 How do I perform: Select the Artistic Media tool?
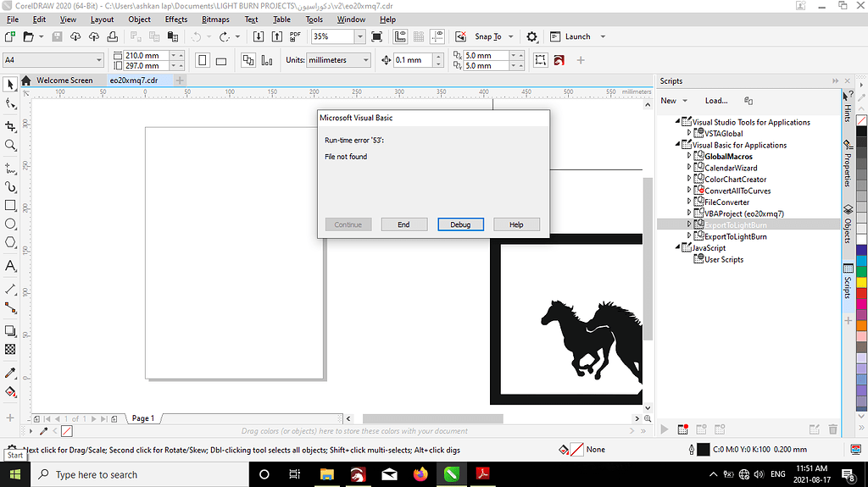tap(10, 187)
